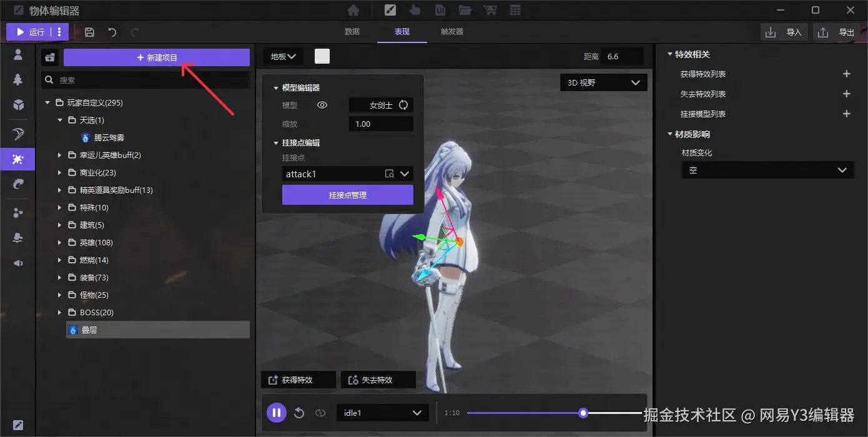Expand the 英雄(108) folder
The image size is (868, 437).
pyautogui.click(x=60, y=242)
